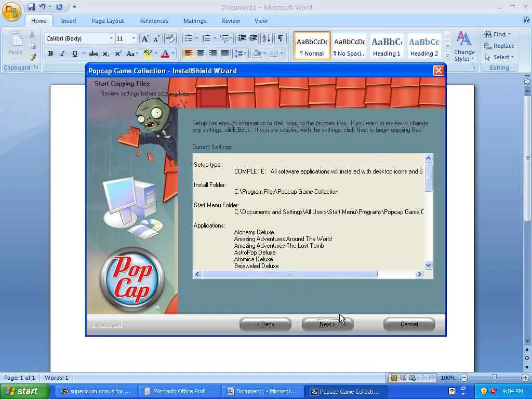Click Full Screen Reading view icon
Screen dimensions: 532x399
403,378
